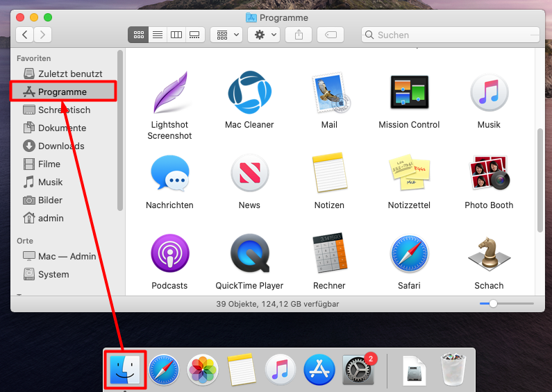The height and width of the screenshot is (392, 552).
Task: Select the Notizzettel stickies app
Action: point(409,172)
